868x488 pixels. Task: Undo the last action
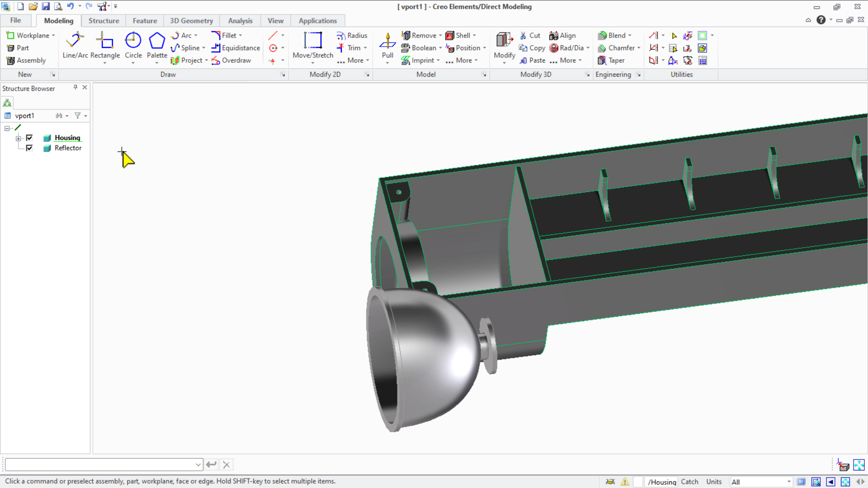coord(70,6)
